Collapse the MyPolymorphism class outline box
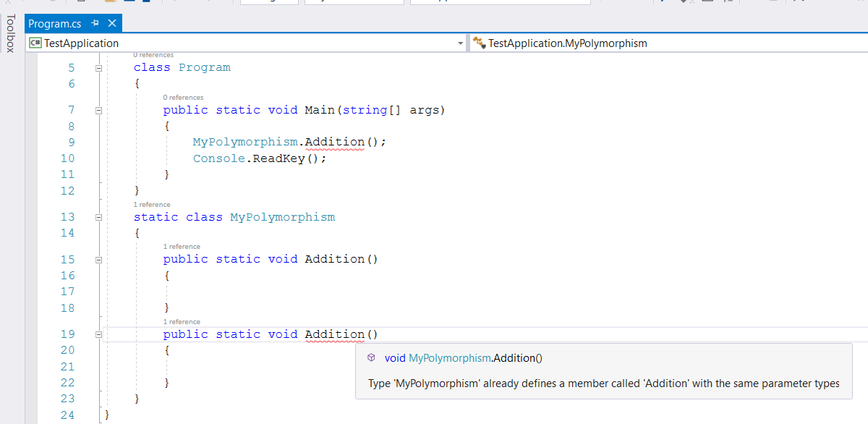868x424 pixels. click(99, 216)
